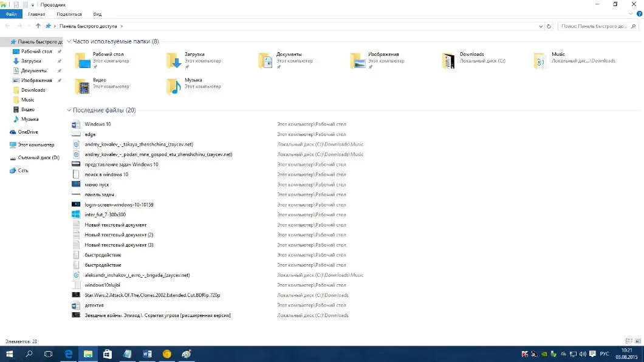Open the address bar history dropdown

(x=541, y=26)
